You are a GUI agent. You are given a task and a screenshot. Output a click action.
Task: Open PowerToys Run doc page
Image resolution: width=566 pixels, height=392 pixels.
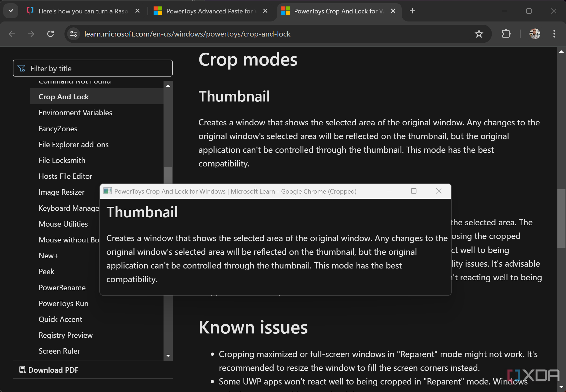pos(64,303)
